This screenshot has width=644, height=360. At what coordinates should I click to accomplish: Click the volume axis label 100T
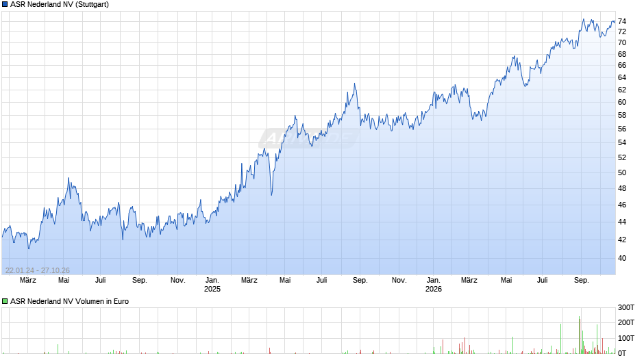[x=626, y=338]
